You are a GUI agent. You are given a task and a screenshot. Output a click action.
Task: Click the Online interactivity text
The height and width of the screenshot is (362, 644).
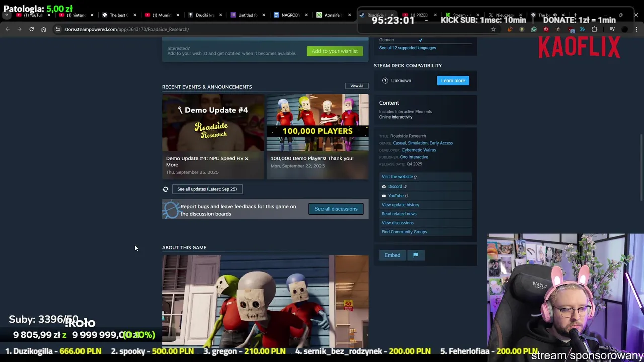(x=395, y=117)
